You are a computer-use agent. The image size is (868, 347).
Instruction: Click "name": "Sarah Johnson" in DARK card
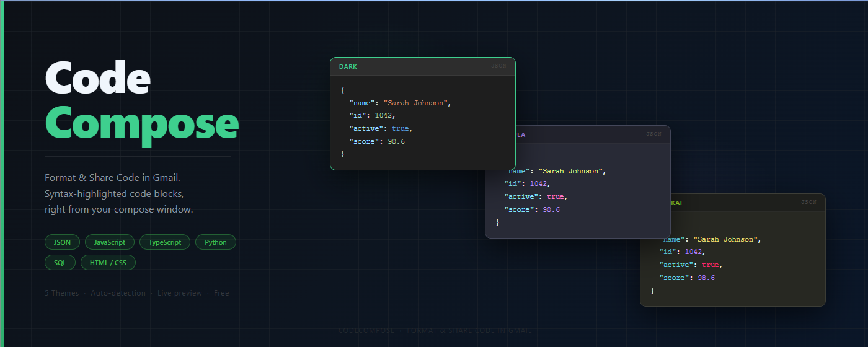click(x=400, y=103)
